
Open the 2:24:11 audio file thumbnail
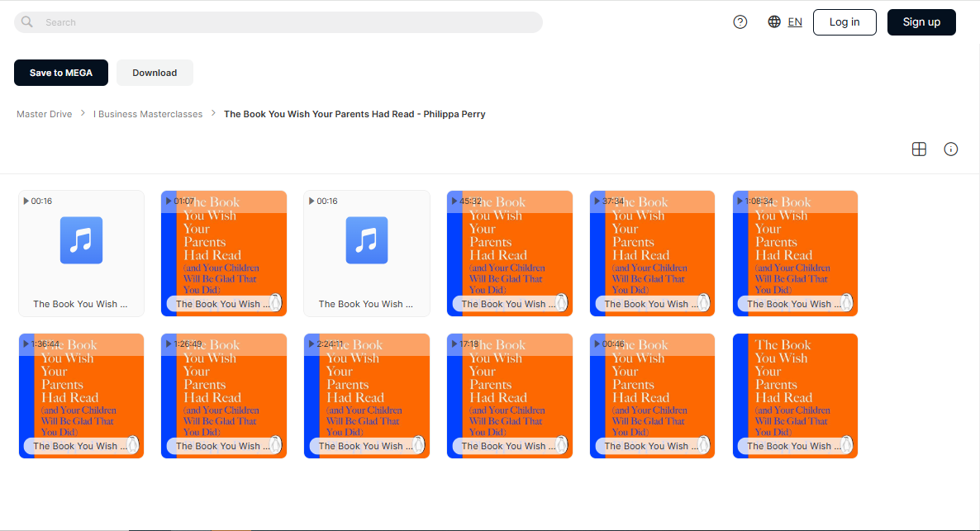[367, 396]
